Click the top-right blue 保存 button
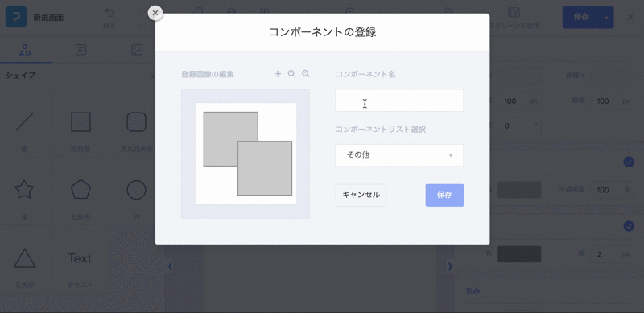Screen dimensions: 644x313 coord(581,17)
